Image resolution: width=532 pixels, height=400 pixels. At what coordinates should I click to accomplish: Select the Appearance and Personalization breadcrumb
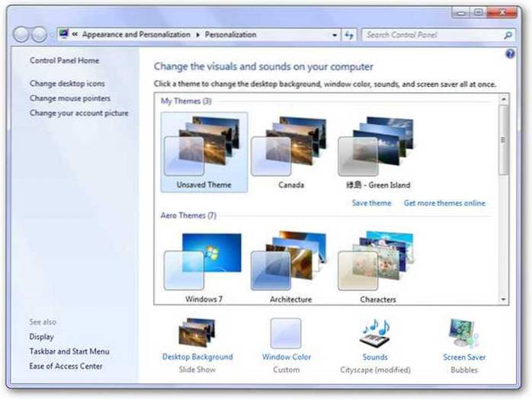pos(137,35)
